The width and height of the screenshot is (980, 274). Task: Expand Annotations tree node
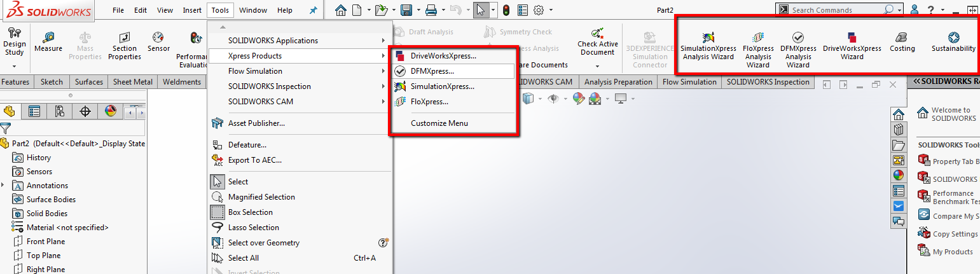click(x=3, y=185)
